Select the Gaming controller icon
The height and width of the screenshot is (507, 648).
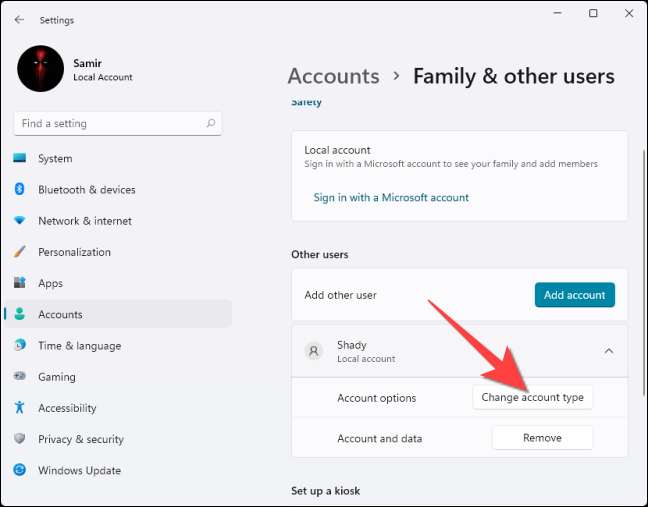tap(19, 377)
